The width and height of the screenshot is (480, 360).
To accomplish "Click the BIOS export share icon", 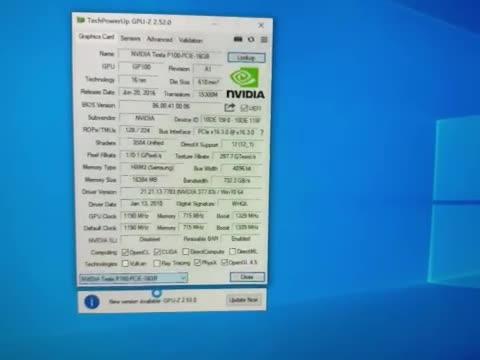I will click(x=230, y=107).
